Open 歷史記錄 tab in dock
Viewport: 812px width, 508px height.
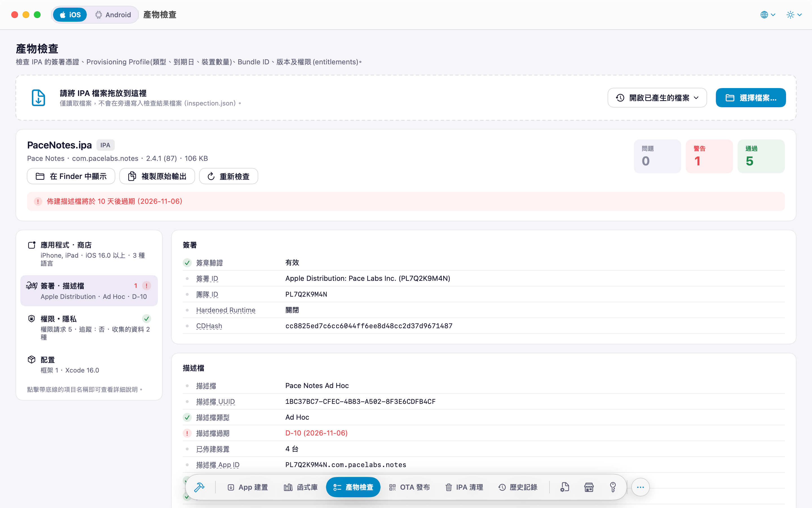tap(518, 487)
